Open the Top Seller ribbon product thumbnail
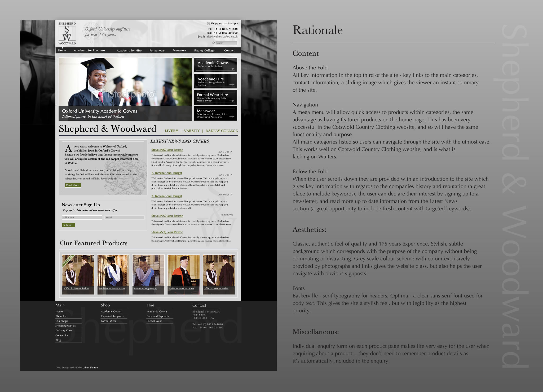 78,271
